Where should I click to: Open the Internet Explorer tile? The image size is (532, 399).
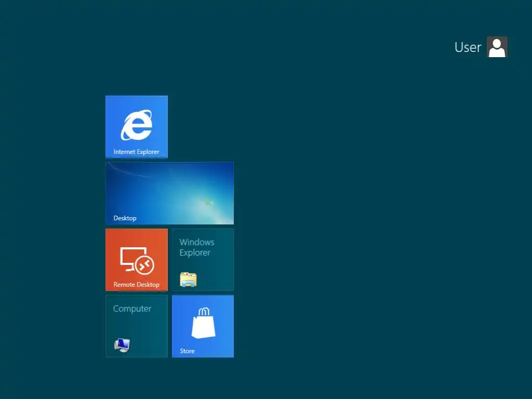click(137, 127)
